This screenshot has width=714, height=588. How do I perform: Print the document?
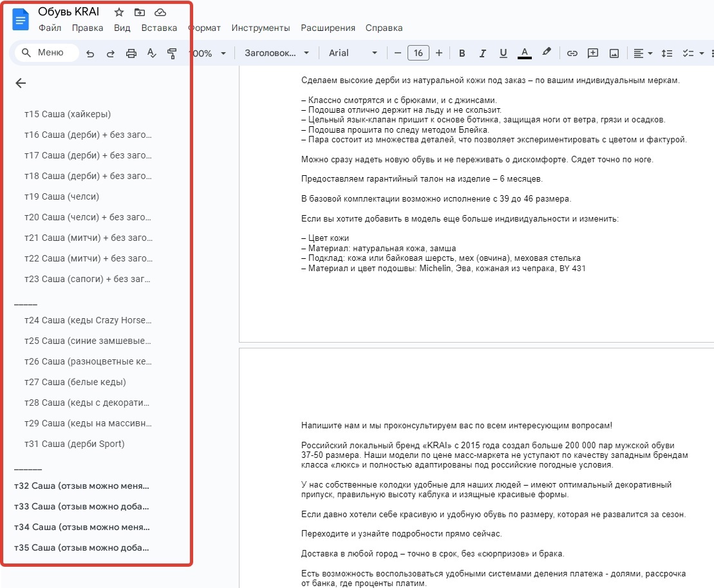click(x=131, y=53)
